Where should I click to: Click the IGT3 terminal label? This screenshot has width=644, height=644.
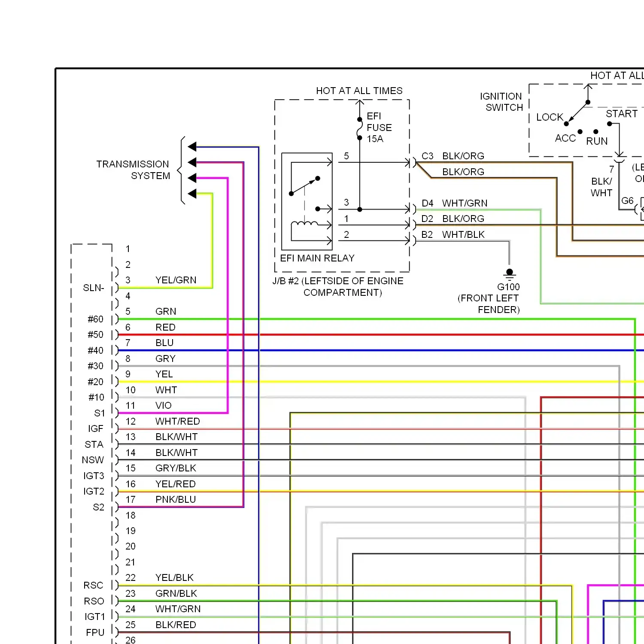(94, 476)
